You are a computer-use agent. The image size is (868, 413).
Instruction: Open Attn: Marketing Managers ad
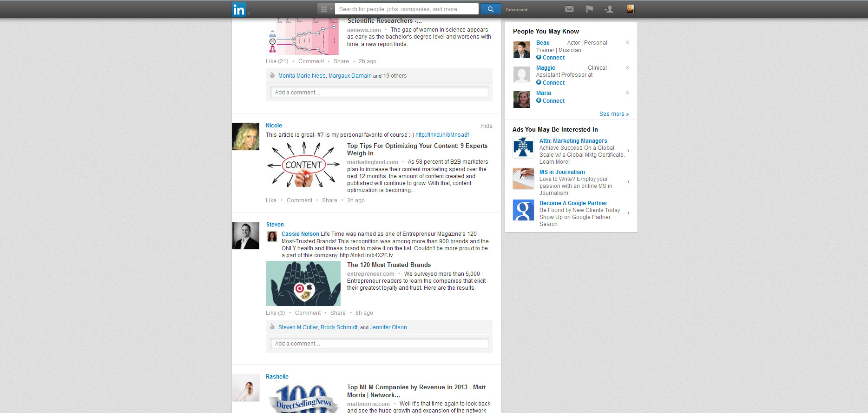[573, 141]
